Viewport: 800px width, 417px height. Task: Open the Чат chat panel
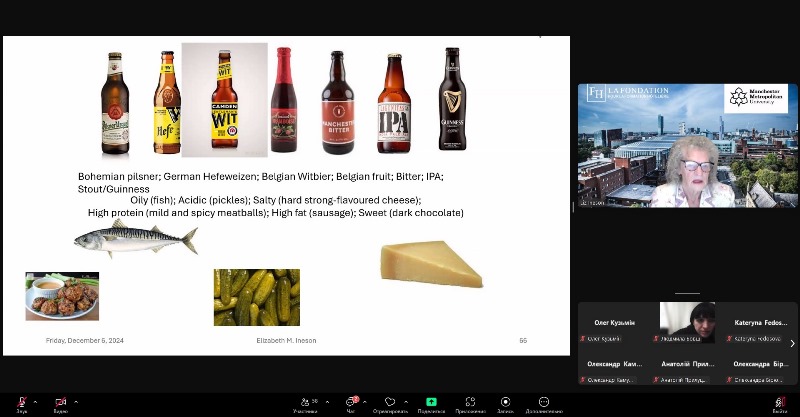coord(351,404)
